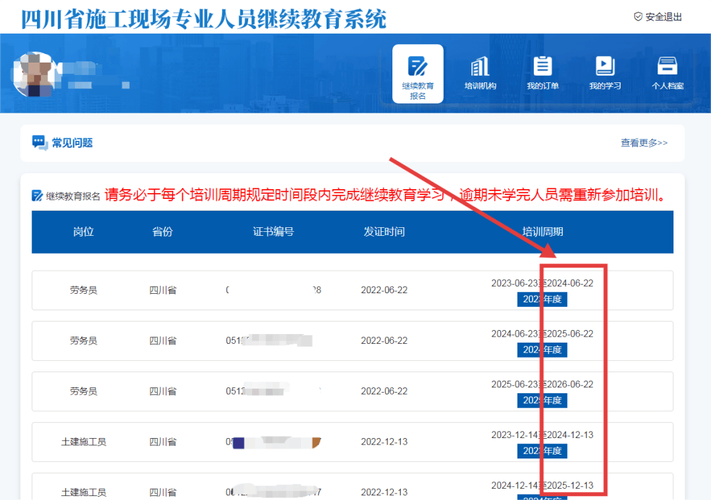Click year badge under 2023-06-23至2024-06-22
This screenshot has width=711, height=500.
click(542, 300)
